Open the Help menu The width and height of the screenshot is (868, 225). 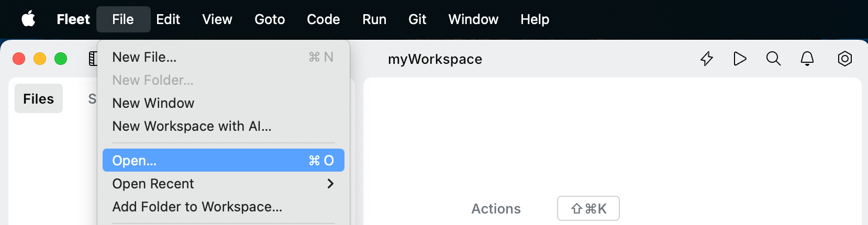[x=535, y=19]
